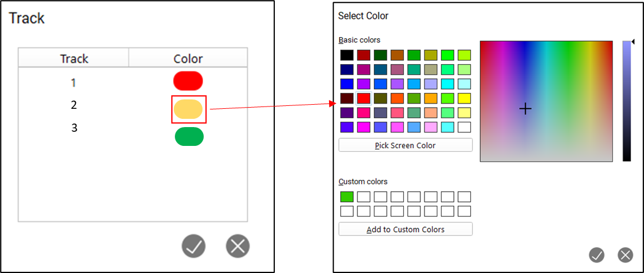This screenshot has width=644, height=273.
Task: Click red color pill for track 1
Action: [188, 81]
